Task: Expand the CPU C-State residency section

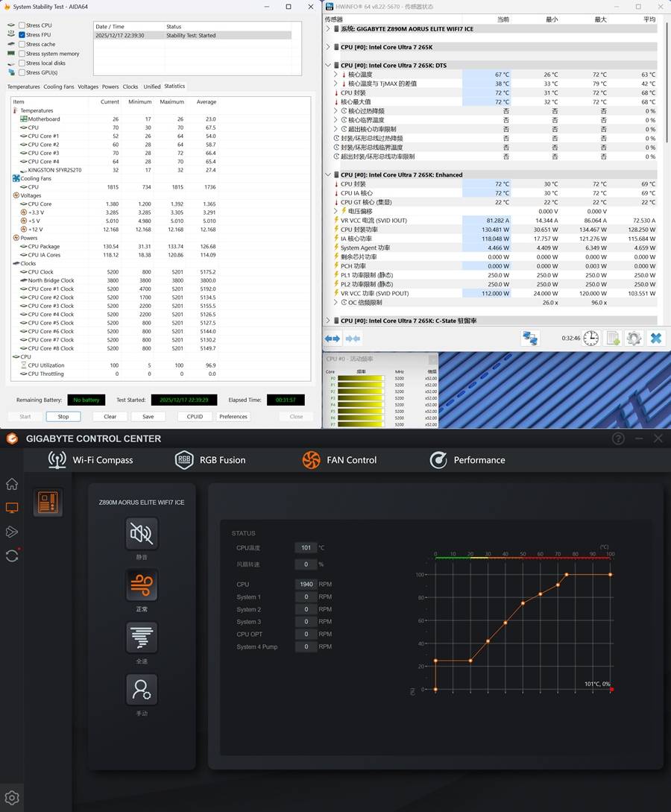Action: 328,321
